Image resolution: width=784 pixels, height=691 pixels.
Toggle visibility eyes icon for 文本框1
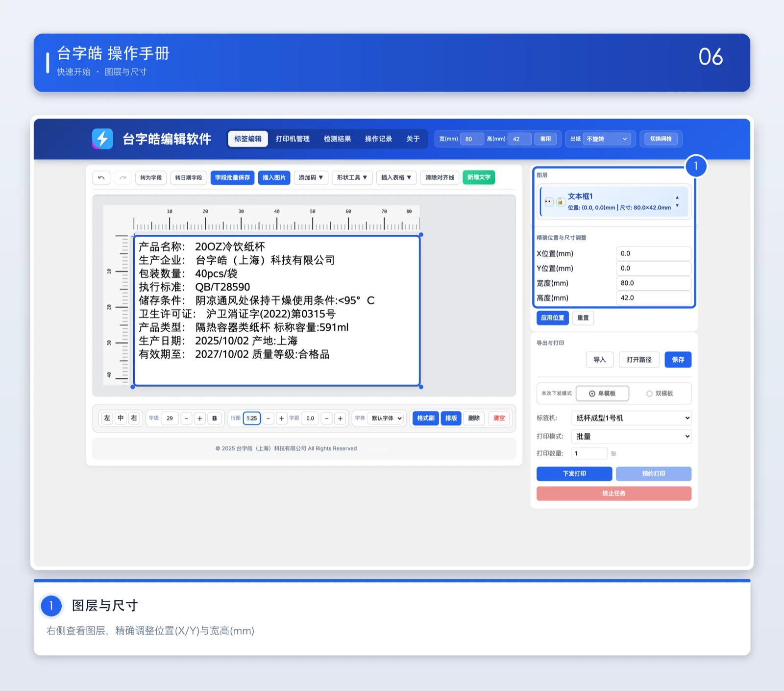[x=549, y=201]
